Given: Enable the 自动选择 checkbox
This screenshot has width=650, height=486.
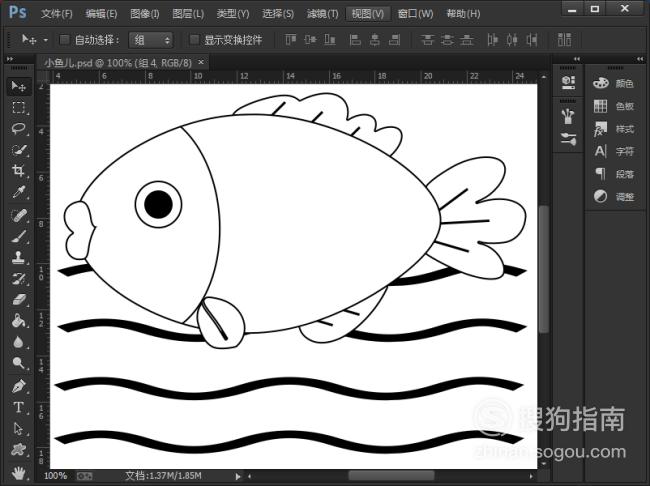Looking at the screenshot, I should click(x=64, y=40).
